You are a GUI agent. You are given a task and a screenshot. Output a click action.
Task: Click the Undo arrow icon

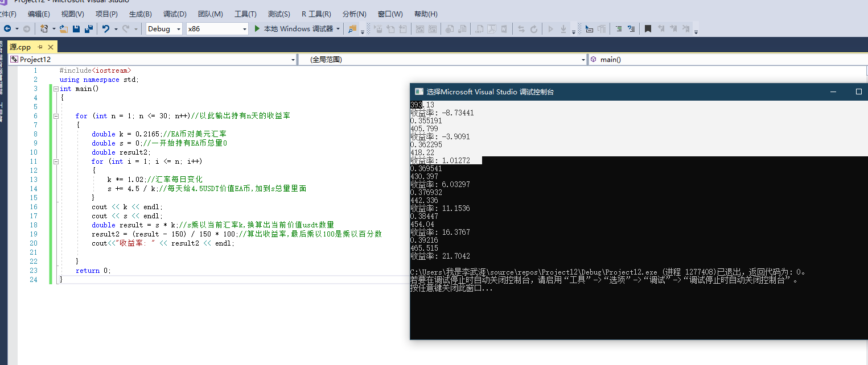coord(105,28)
